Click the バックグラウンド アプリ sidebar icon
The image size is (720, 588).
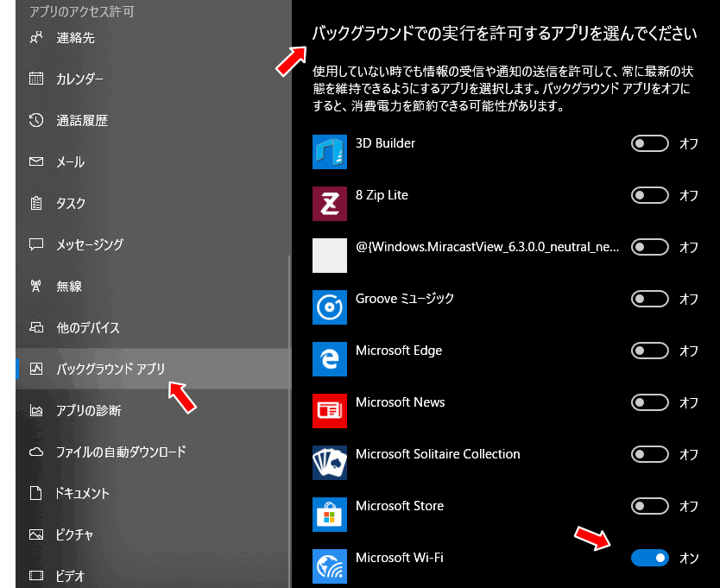[35, 369]
